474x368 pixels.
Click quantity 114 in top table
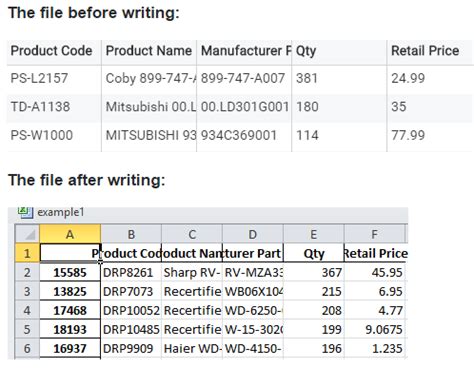[x=307, y=135]
